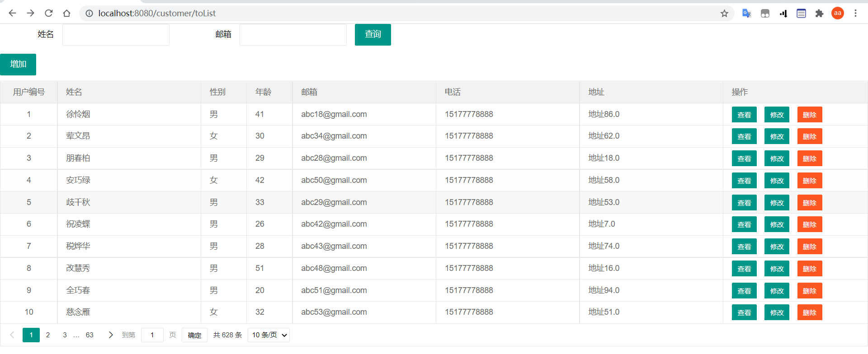The height and width of the screenshot is (354, 868).
Task: Focus the 姓名 search input field
Action: pos(116,35)
